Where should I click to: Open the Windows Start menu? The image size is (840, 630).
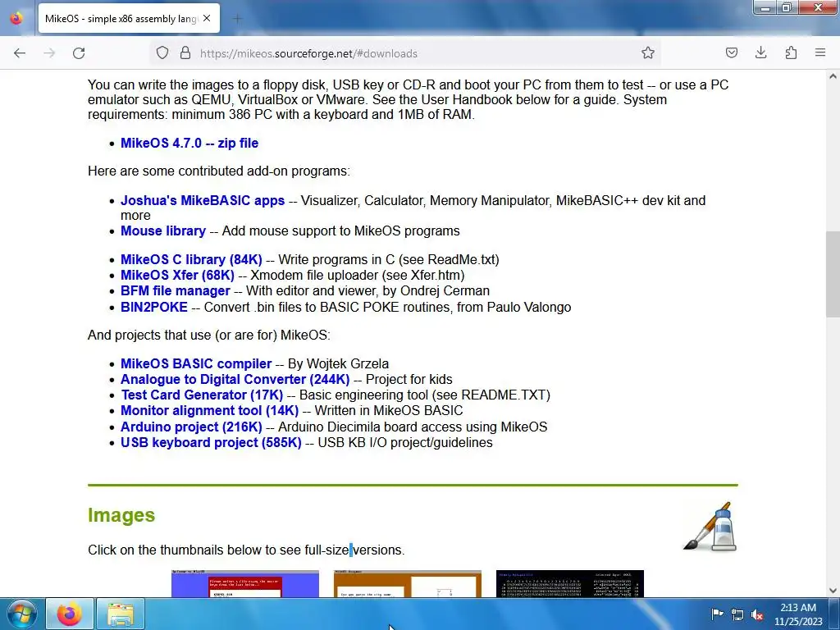pos(22,614)
